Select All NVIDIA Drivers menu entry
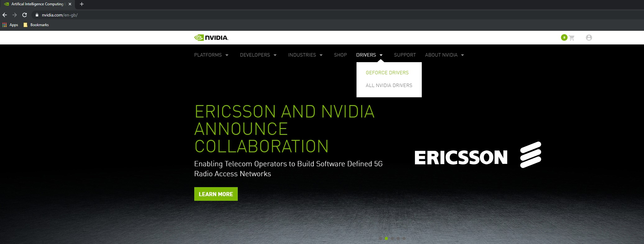 coord(389,85)
